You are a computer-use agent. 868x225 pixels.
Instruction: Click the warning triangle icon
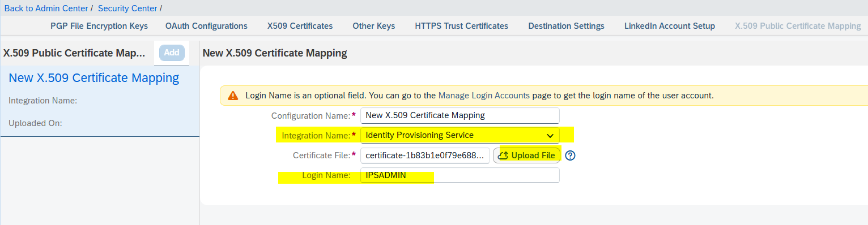(233, 96)
